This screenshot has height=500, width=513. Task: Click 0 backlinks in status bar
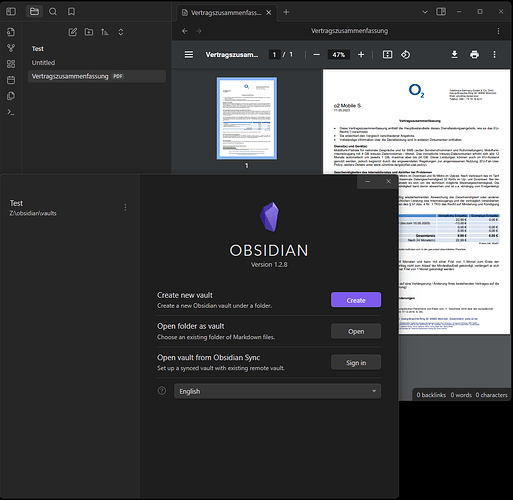click(431, 395)
